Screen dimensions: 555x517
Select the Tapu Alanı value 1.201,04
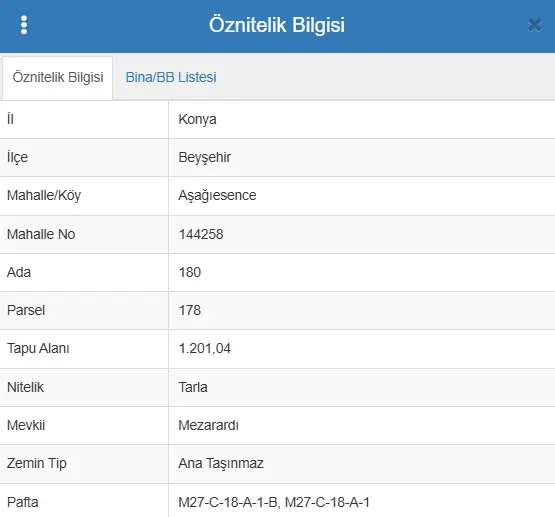(x=205, y=349)
